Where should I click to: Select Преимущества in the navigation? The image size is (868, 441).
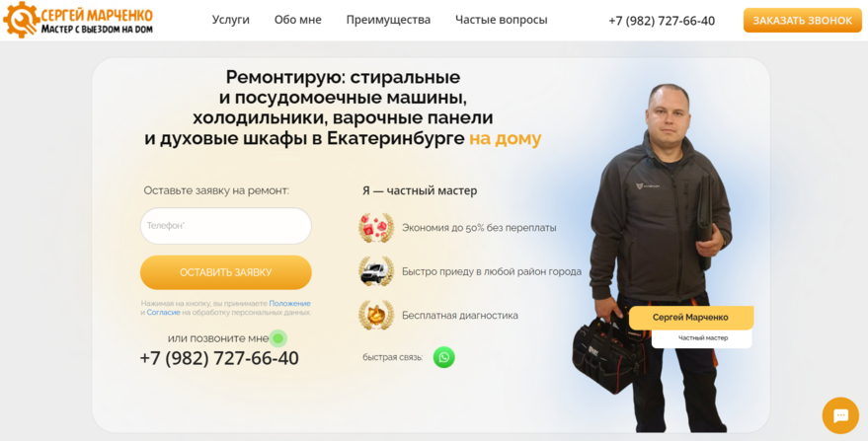(x=388, y=20)
